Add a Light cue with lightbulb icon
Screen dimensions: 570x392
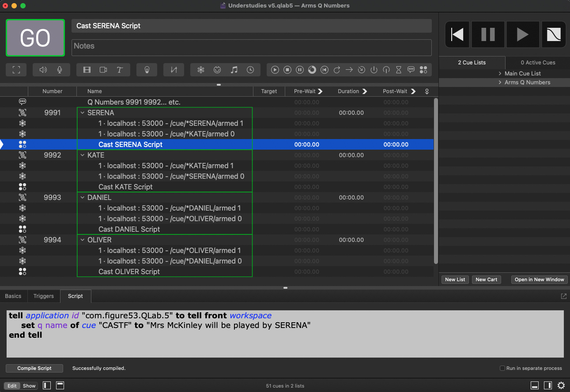click(x=147, y=70)
